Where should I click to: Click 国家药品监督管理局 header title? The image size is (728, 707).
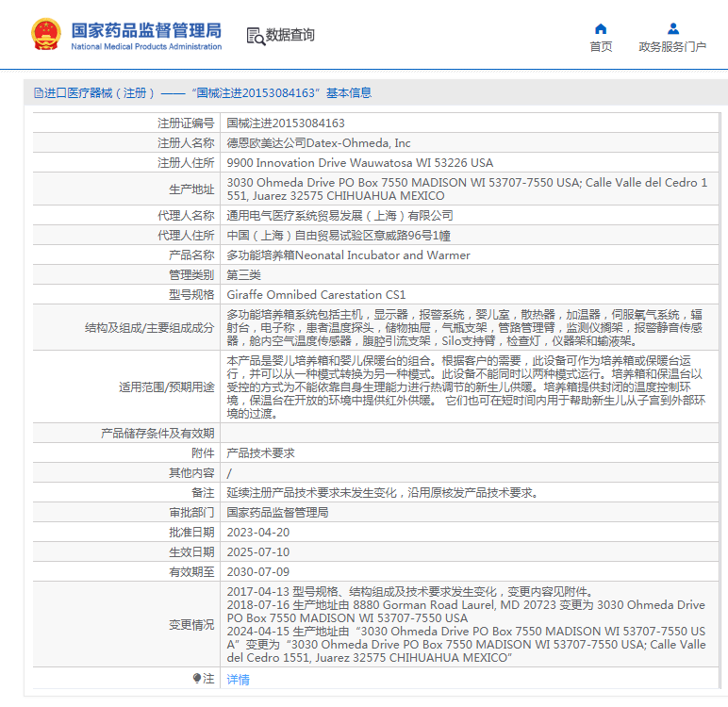146,30
